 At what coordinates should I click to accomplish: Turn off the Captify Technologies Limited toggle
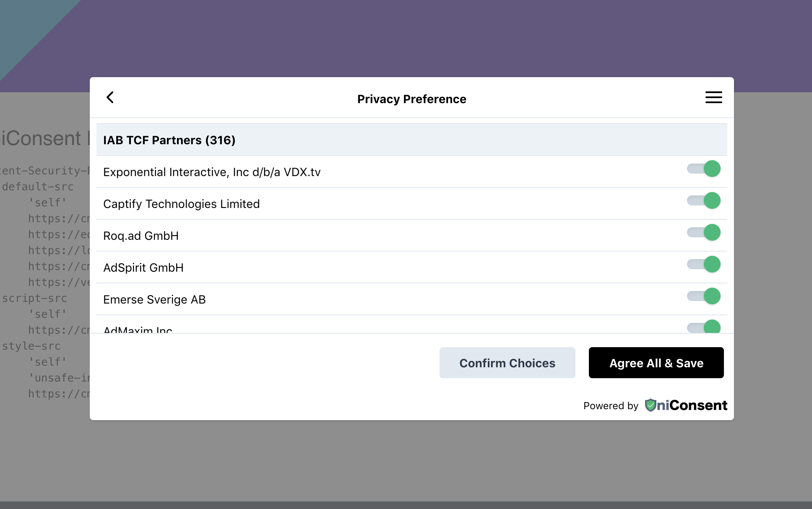[704, 200]
